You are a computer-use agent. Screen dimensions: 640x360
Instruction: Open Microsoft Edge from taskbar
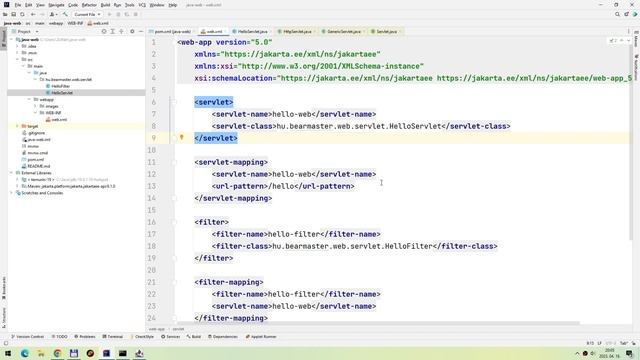tap(24, 353)
